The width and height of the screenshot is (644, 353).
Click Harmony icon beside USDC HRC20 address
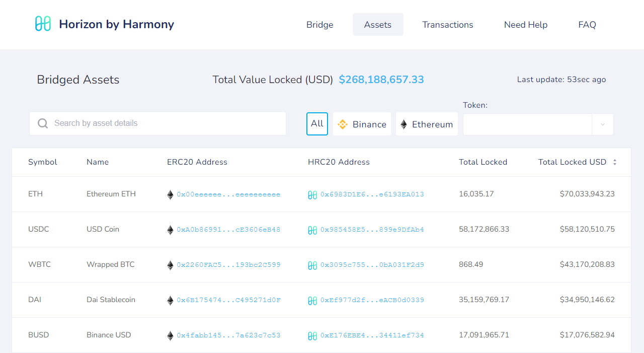tap(312, 230)
